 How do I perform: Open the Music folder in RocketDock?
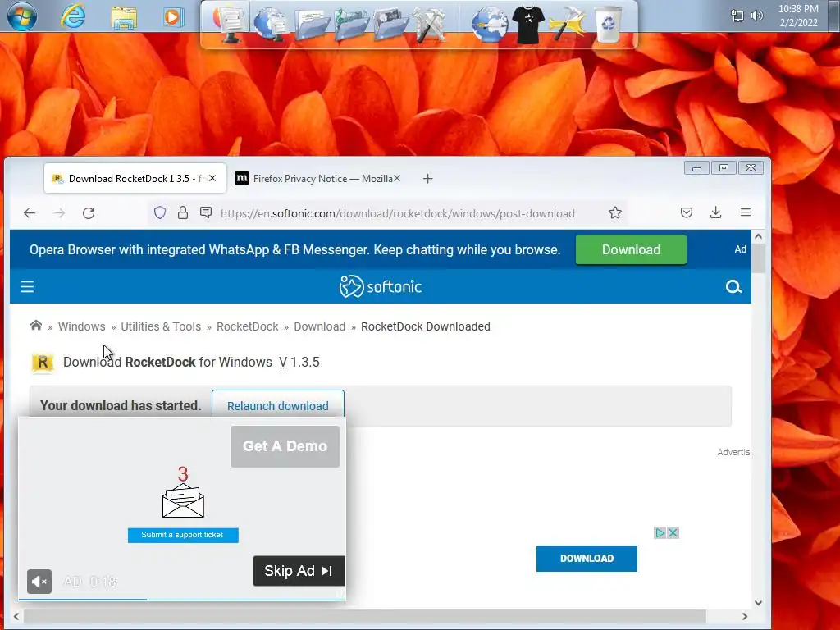351,24
